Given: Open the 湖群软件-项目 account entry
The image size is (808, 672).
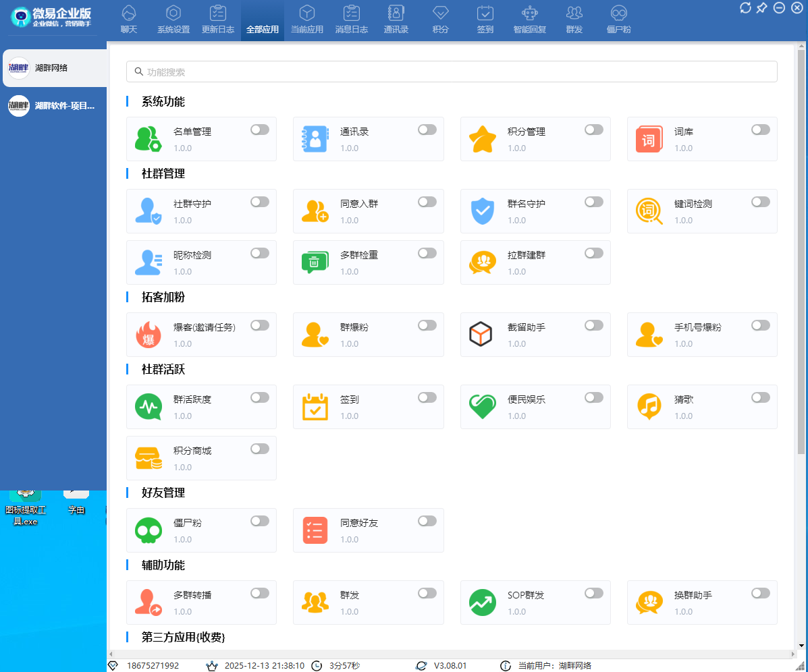Looking at the screenshot, I should [x=53, y=106].
